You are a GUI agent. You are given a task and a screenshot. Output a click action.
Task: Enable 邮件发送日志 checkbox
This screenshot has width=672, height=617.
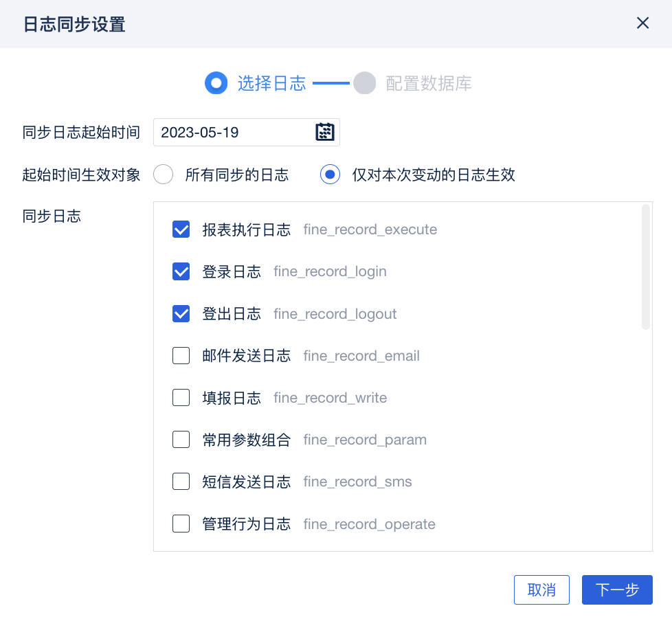(x=181, y=356)
